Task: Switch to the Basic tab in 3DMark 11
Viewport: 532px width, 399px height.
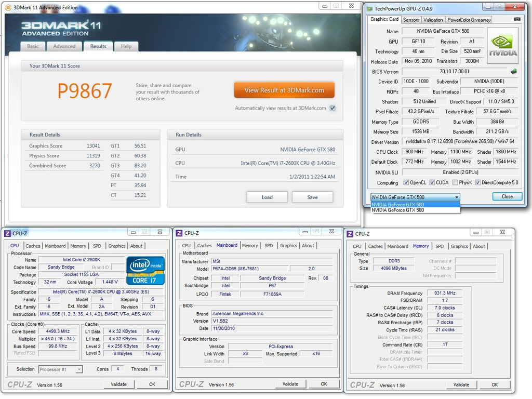Action: pyautogui.click(x=33, y=46)
